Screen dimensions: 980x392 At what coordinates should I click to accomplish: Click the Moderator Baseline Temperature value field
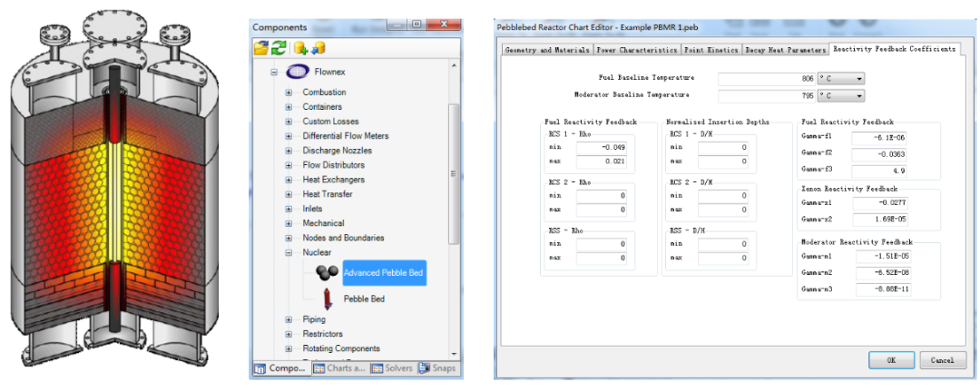coord(768,95)
